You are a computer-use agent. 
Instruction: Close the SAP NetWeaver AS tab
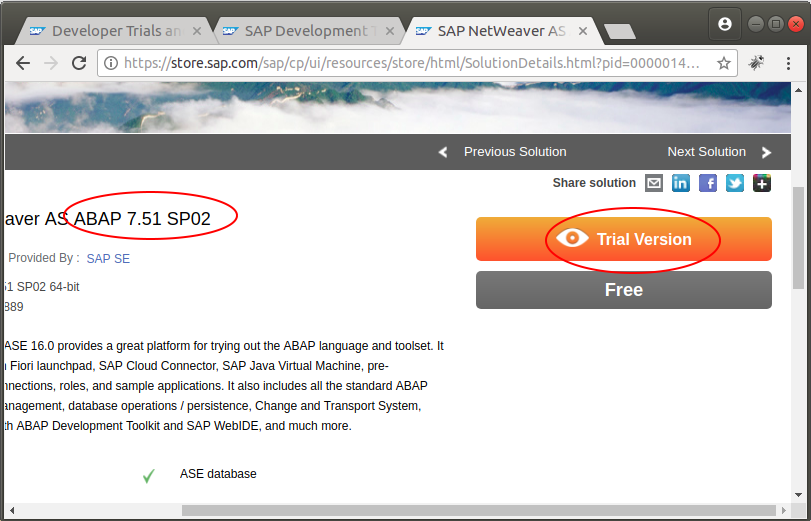(x=582, y=31)
